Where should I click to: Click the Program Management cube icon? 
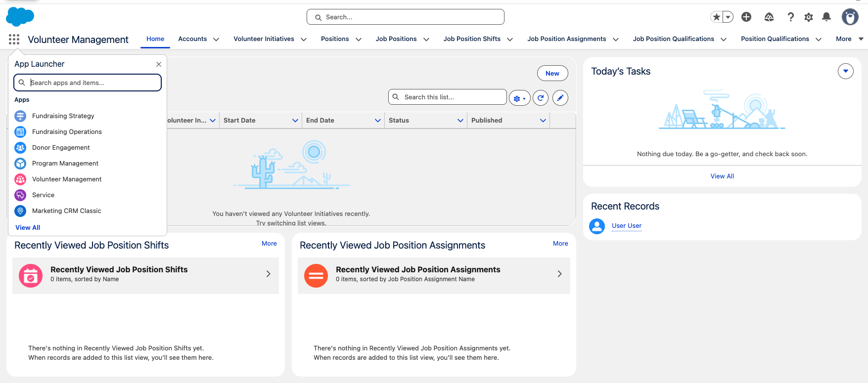[20, 164]
